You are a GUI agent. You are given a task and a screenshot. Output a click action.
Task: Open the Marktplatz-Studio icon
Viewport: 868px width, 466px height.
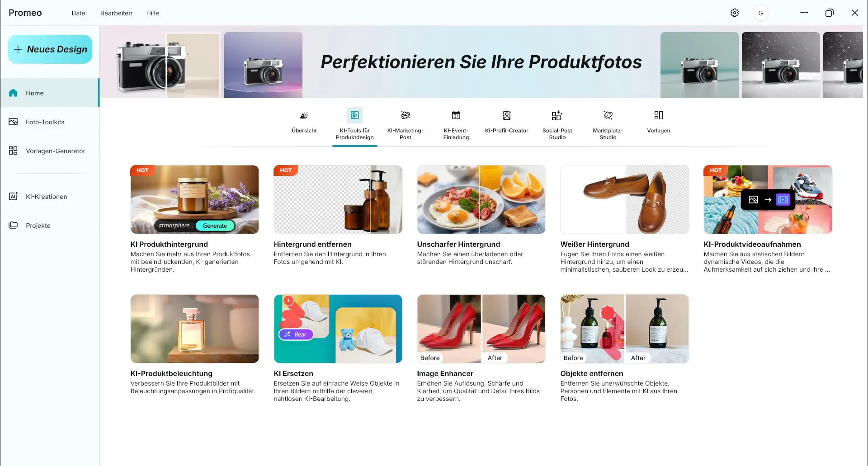click(x=608, y=115)
